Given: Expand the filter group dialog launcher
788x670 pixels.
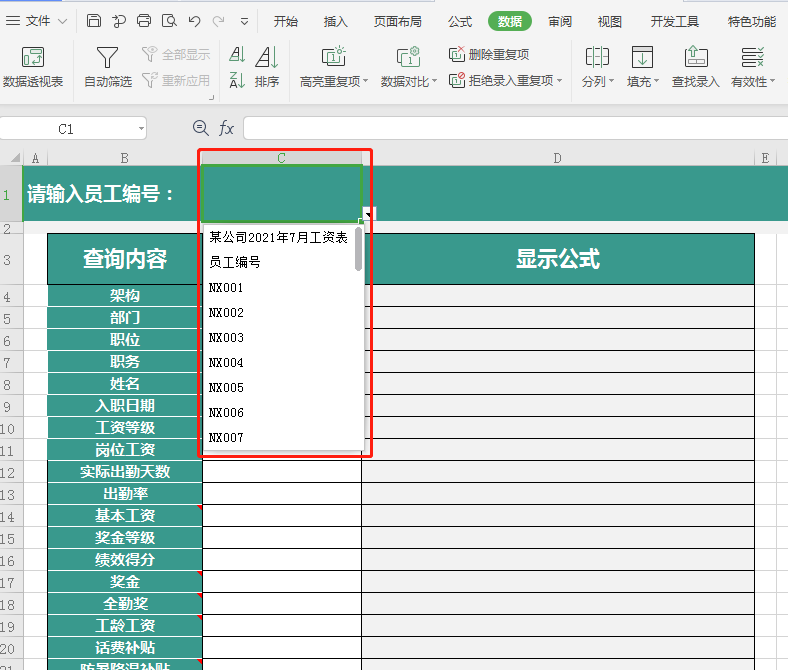Looking at the screenshot, I should 212,98.
